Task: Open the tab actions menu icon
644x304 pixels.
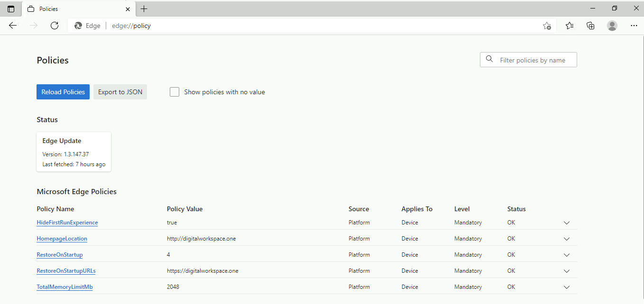Action: [11, 9]
